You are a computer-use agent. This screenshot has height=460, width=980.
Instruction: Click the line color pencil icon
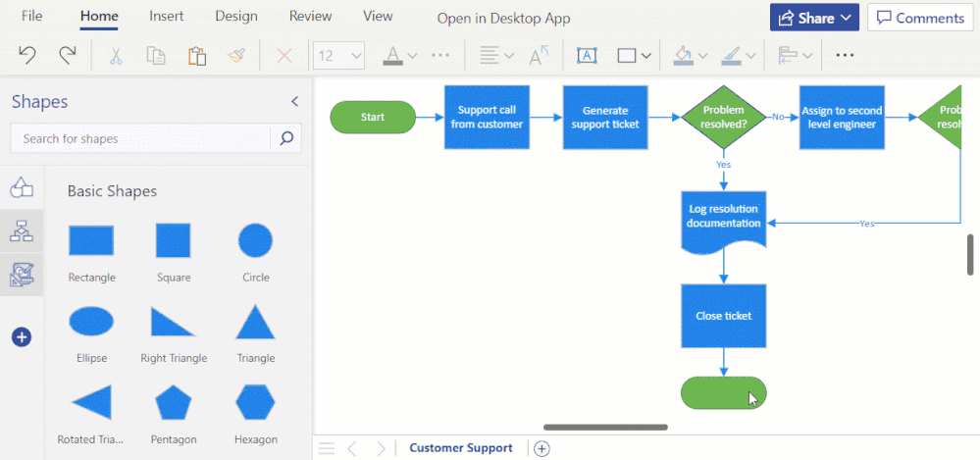coord(731,56)
